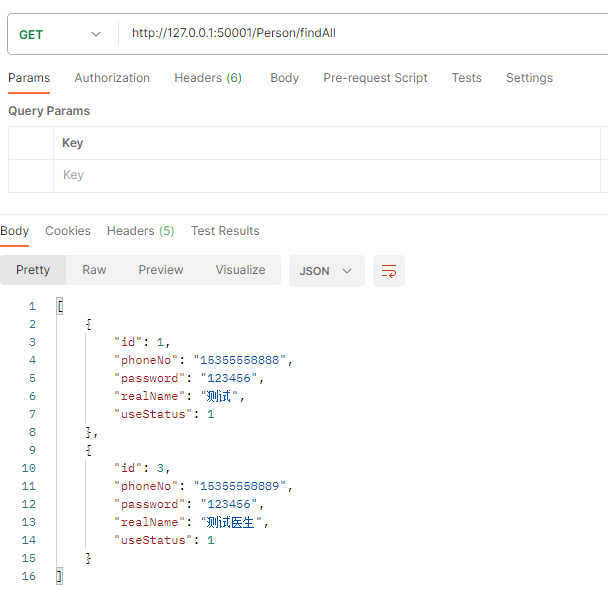This screenshot has width=608, height=598.
Task: Select the Visualize view
Action: [x=240, y=270]
